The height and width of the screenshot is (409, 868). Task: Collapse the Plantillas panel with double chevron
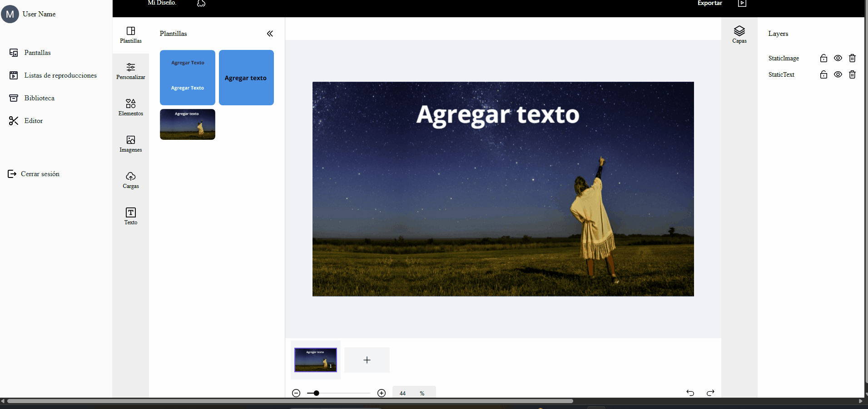[x=270, y=34]
